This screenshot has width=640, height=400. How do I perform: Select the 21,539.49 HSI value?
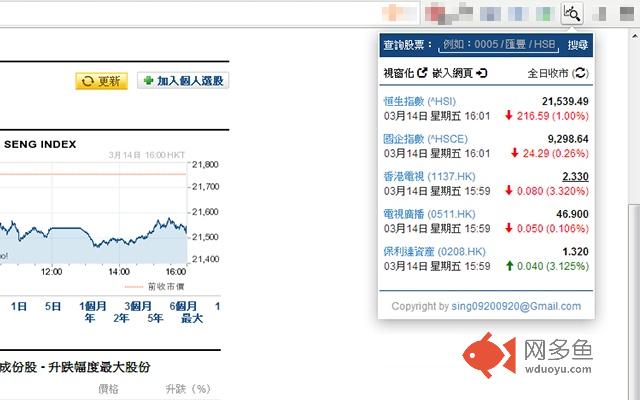coord(565,101)
